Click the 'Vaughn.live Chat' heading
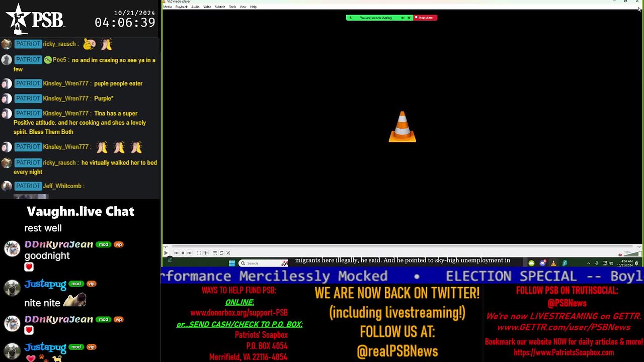This screenshot has width=644, height=362. [80, 211]
